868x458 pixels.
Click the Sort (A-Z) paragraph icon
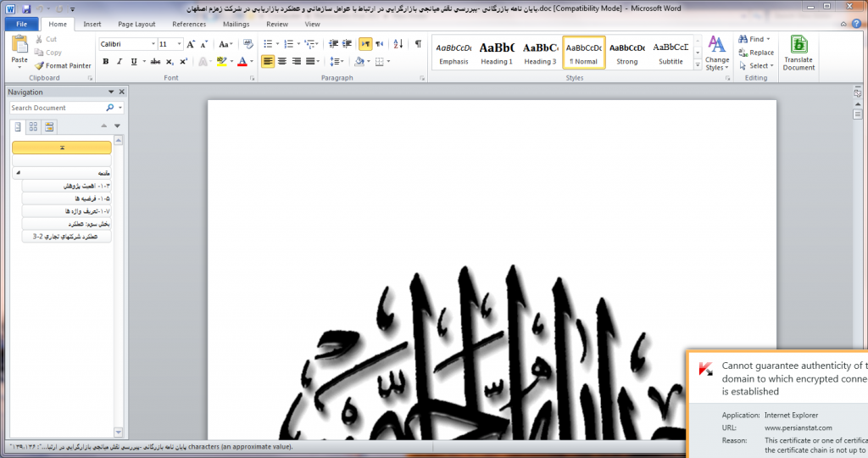pos(400,44)
